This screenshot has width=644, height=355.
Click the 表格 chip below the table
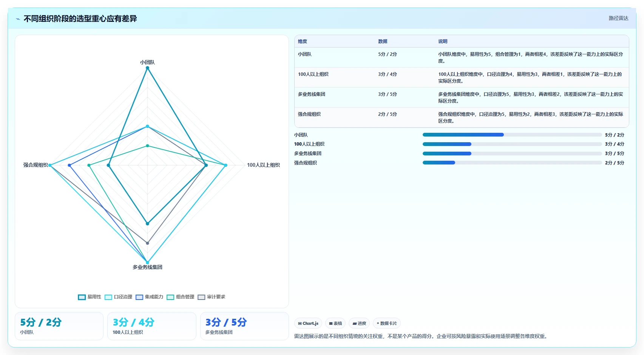tap(335, 323)
